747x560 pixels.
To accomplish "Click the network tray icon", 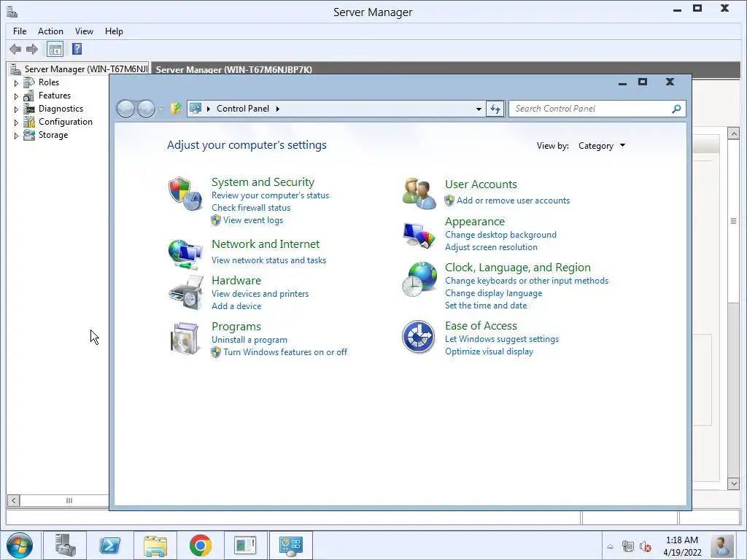I will pyautogui.click(x=628, y=546).
